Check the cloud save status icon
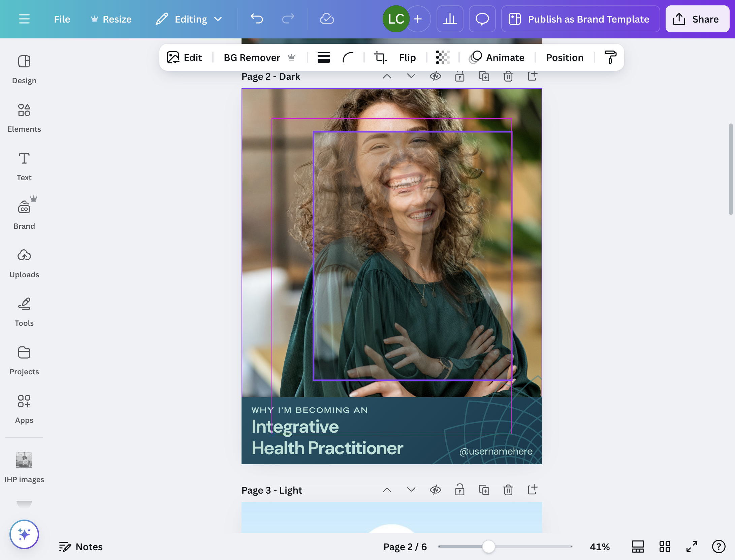The height and width of the screenshot is (560, 735). (327, 19)
